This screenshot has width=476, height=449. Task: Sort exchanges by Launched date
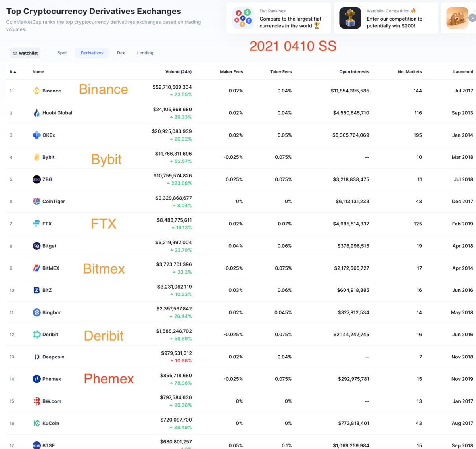[x=463, y=71]
